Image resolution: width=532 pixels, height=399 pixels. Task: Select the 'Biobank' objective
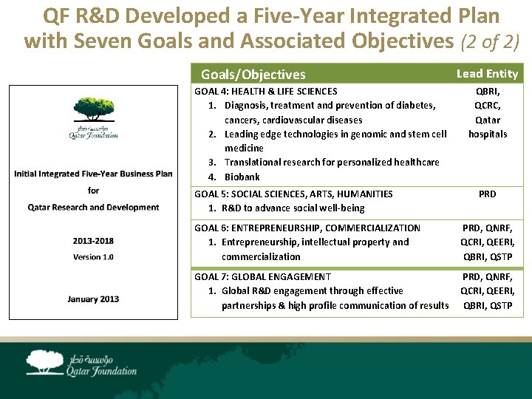pyautogui.click(x=242, y=177)
